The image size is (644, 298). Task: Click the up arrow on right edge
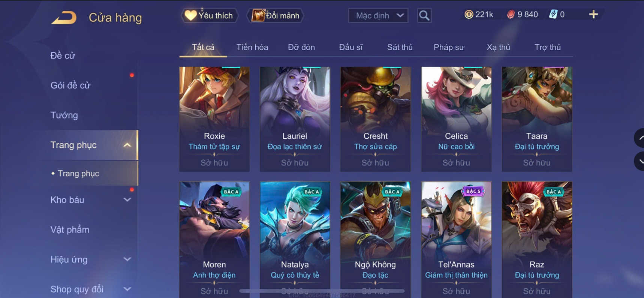click(640, 138)
